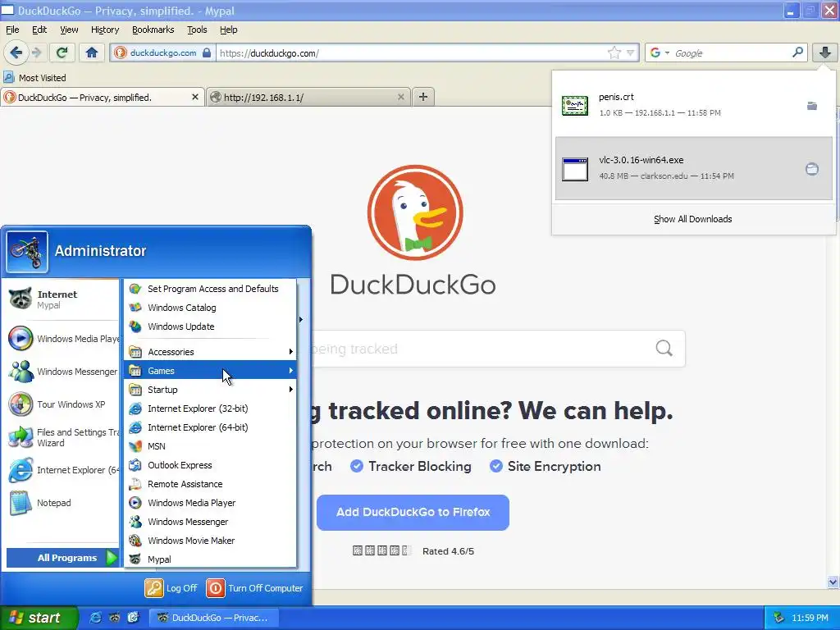
Task: Open containing folder for penis.crt
Action: (x=812, y=106)
